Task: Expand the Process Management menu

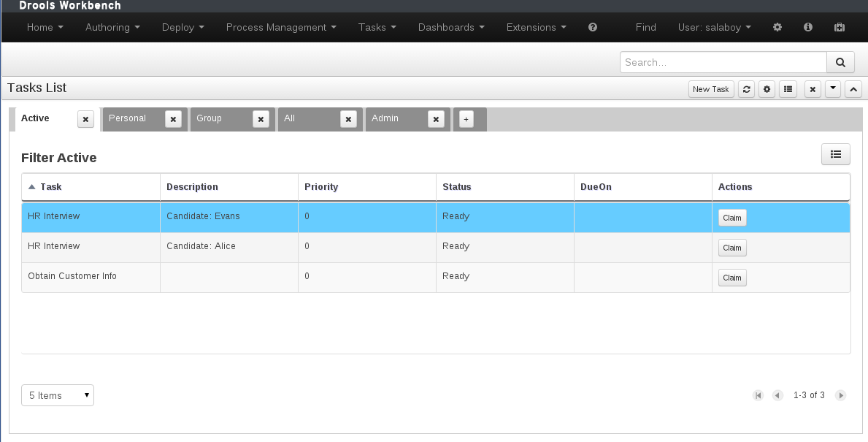Action: (281, 27)
